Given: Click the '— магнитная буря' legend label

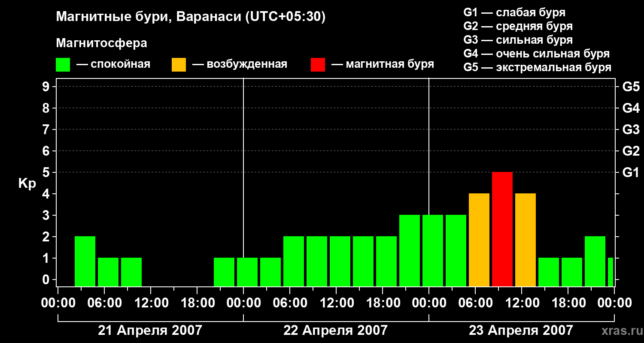Looking at the screenshot, I should point(383,64).
